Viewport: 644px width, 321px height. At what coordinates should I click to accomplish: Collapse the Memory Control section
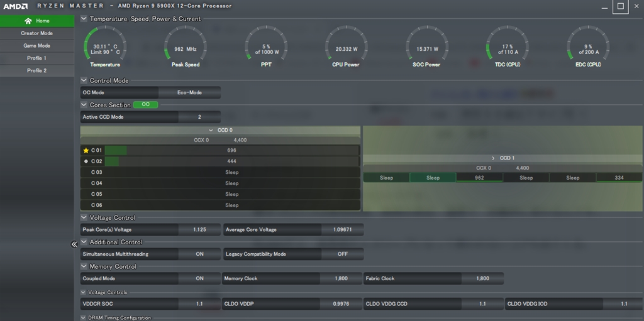click(x=84, y=266)
